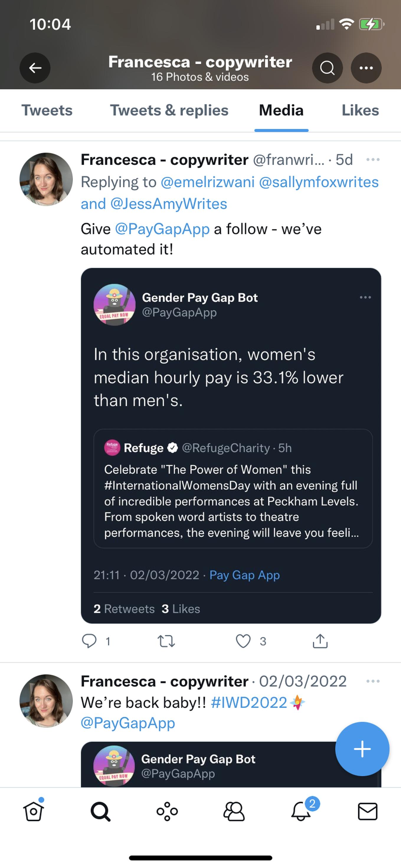Open direct messages envelope
Screen dimensions: 401x868
(x=367, y=811)
